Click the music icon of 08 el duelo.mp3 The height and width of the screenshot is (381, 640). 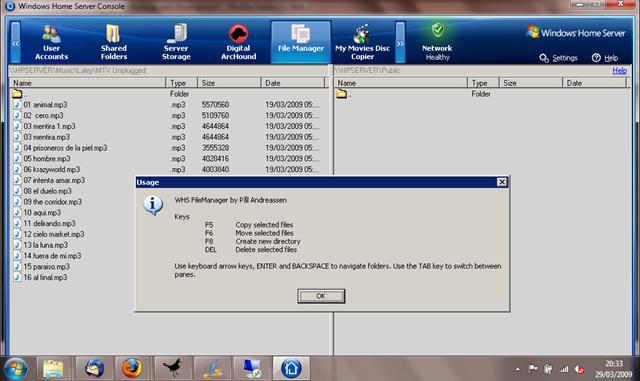coord(17,191)
